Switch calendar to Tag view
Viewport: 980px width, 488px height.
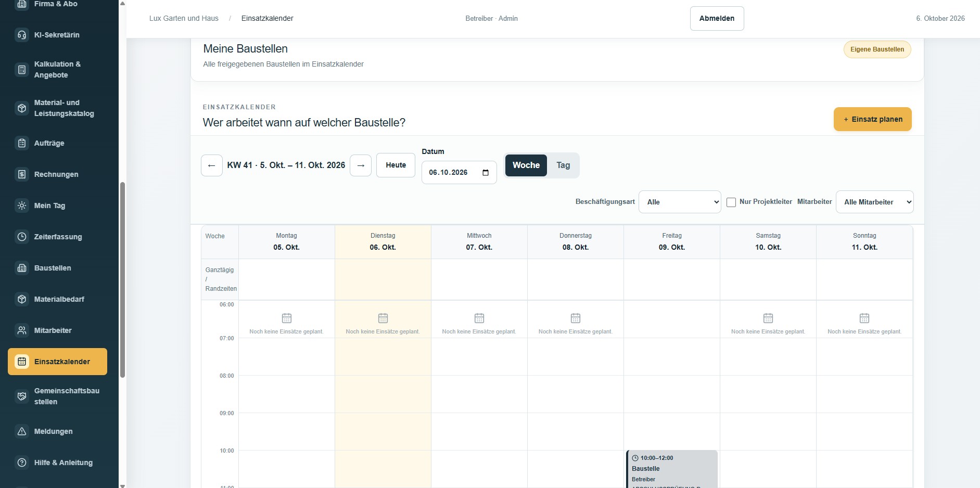(563, 165)
